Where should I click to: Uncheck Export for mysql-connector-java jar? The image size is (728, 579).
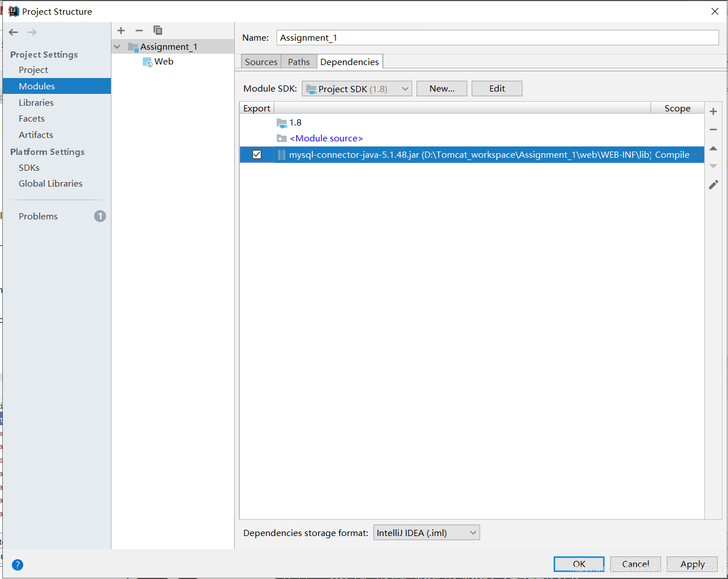[256, 154]
